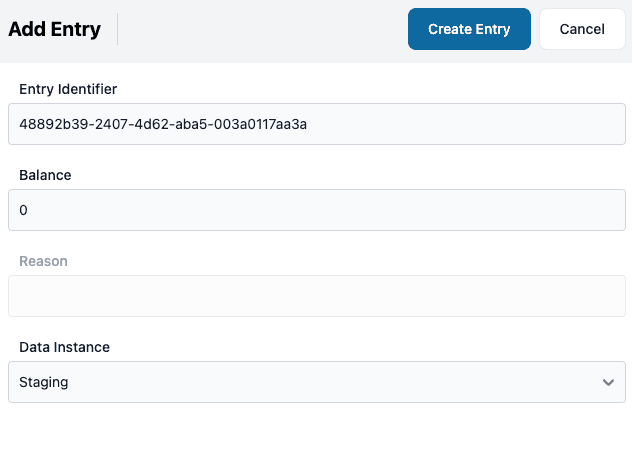This screenshot has width=632, height=464.
Task: Click the vertical divider beside Add Entry
Action: 118,29
